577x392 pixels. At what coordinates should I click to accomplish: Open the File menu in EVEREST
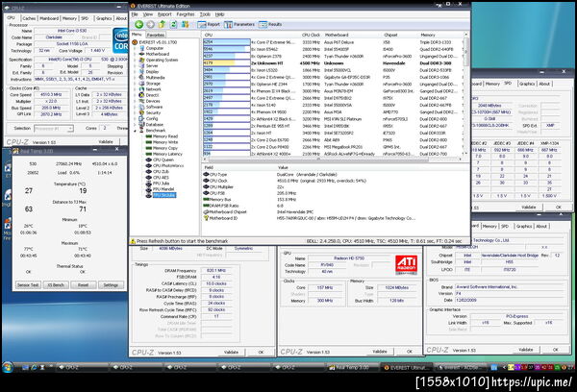click(x=135, y=14)
